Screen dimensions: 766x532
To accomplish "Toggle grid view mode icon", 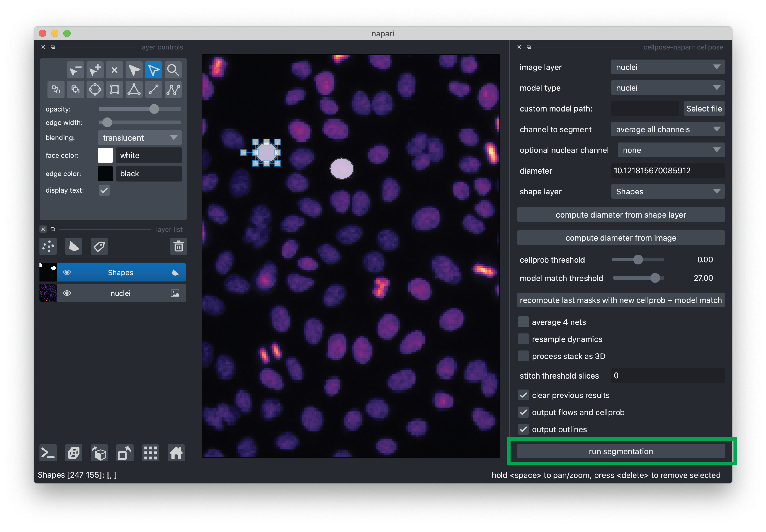I will click(150, 453).
